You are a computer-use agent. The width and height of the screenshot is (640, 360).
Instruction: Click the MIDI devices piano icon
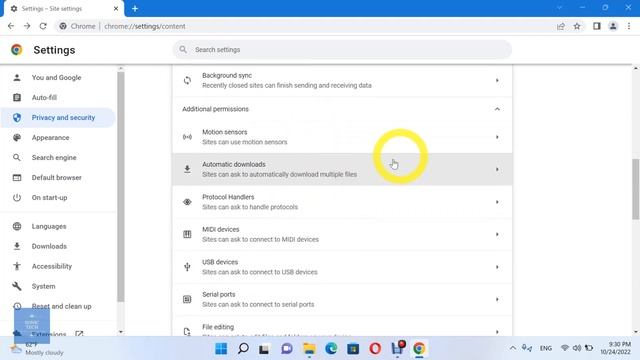pyautogui.click(x=187, y=234)
